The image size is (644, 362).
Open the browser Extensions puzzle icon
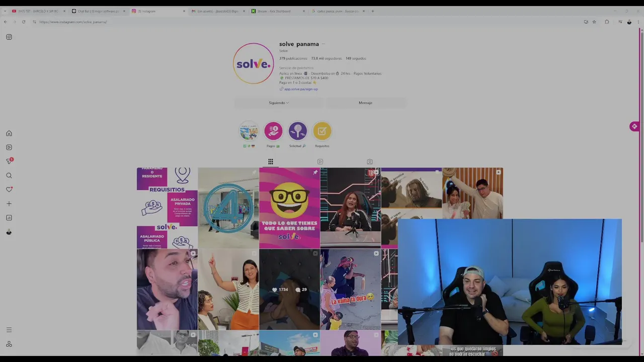click(x=607, y=22)
